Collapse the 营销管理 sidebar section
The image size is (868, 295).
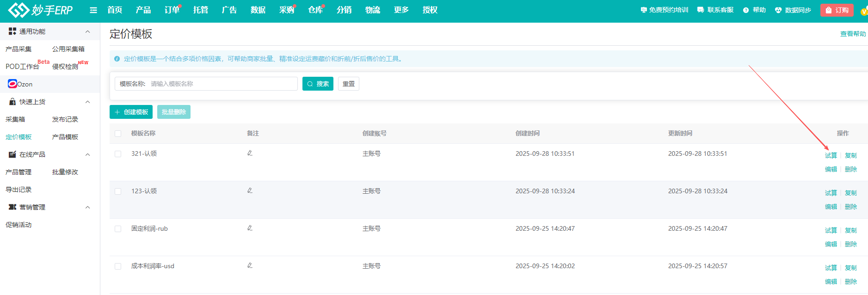(87, 207)
